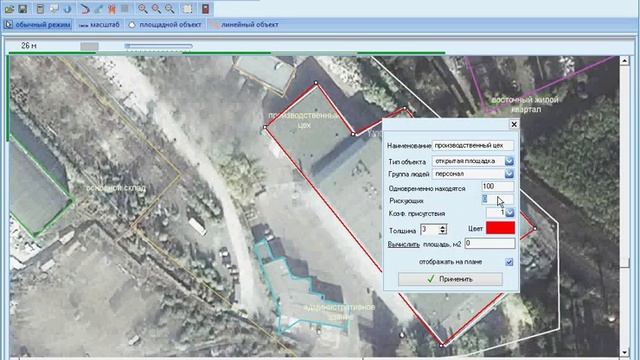This screenshot has width=640, height=360.
Task: Click the восточный жилой квартал label
Action: [525, 104]
